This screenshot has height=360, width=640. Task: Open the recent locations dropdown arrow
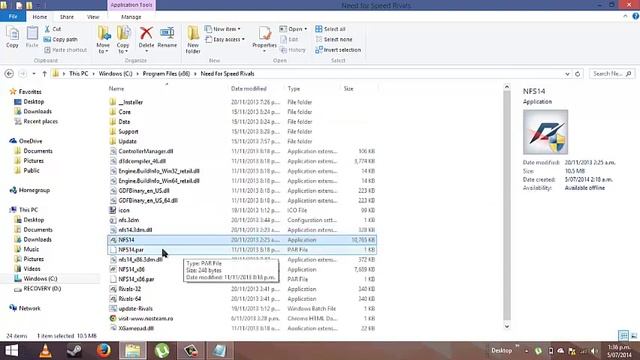[34, 74]
